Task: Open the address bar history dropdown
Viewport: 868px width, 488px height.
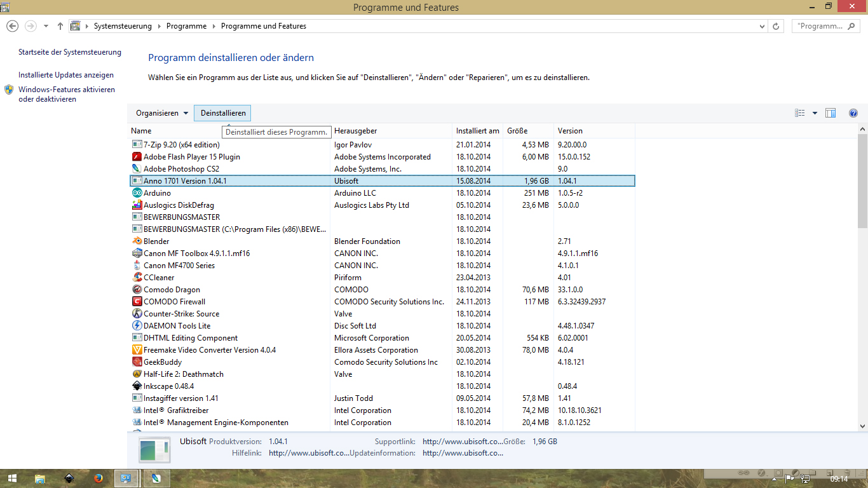Action: [x=763, y=26]
